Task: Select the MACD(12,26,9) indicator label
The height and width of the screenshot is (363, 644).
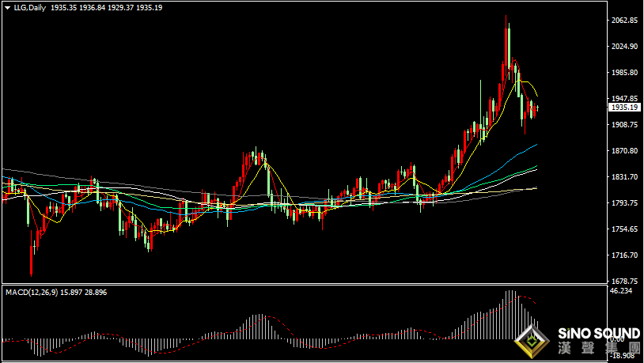Action: click(x=32, y=293)
